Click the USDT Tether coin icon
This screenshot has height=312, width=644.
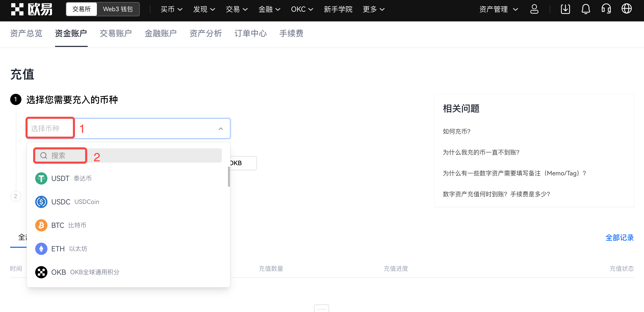pyautogui.click(x=41, y=178)
